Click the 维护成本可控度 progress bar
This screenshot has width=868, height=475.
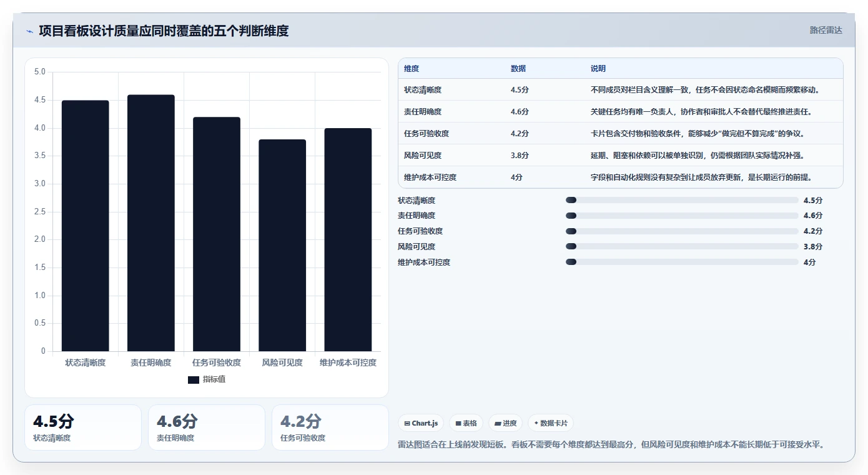[682, 262]
